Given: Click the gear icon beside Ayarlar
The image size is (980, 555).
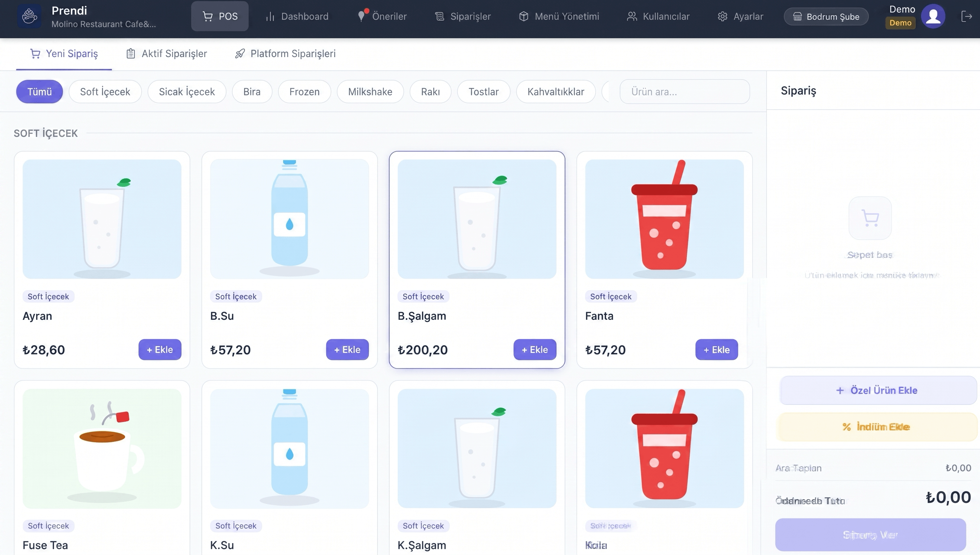Looking at the screenshot, I should [x=722, y=16].
